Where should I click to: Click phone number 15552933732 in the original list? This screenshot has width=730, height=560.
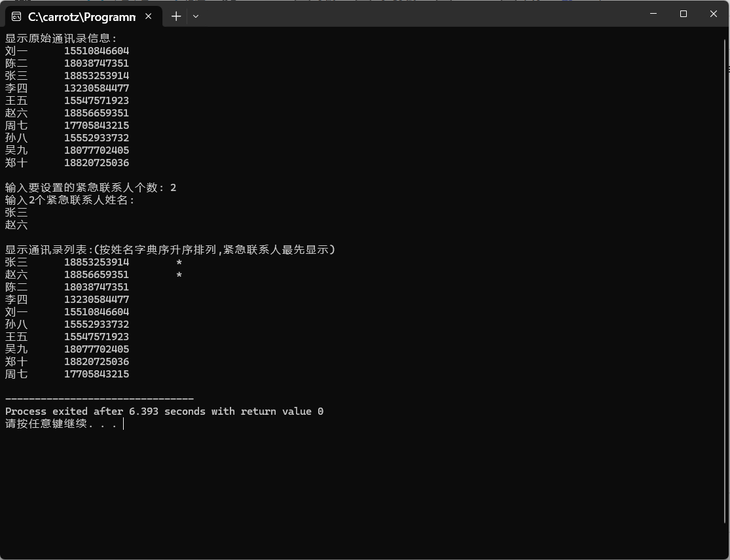(96, 137)
